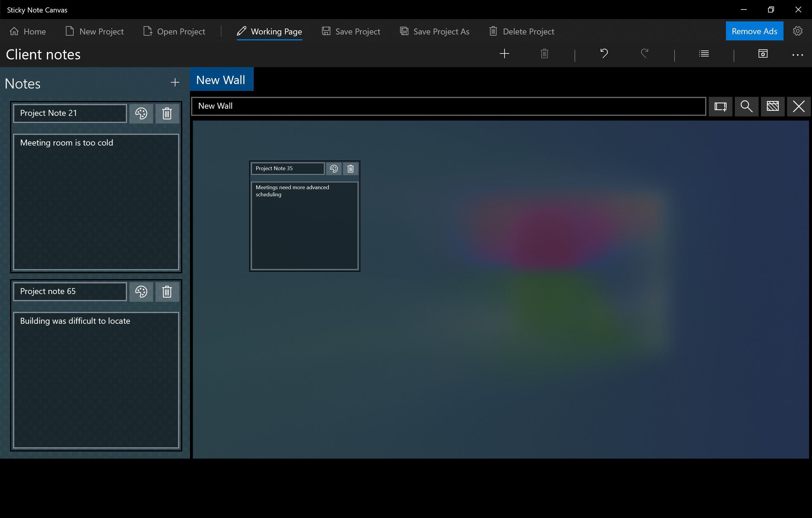The width and height of the screenshot is (812, 518).
Task: Select the New Wall tab label
Action: point(221,79)
